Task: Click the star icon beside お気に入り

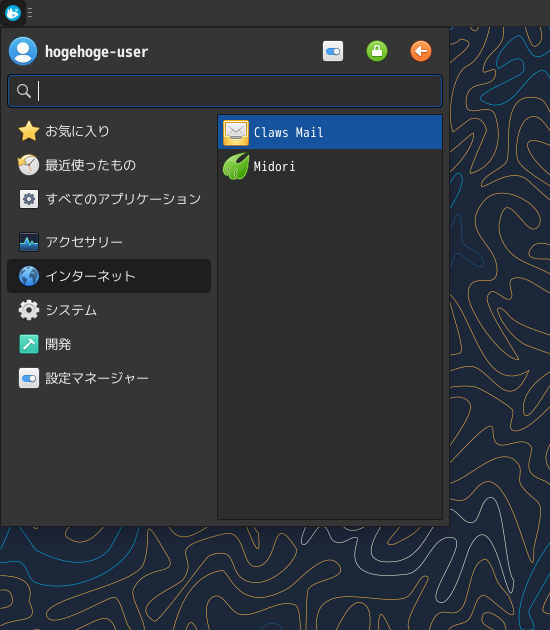Action: click(x=29, y=131)
